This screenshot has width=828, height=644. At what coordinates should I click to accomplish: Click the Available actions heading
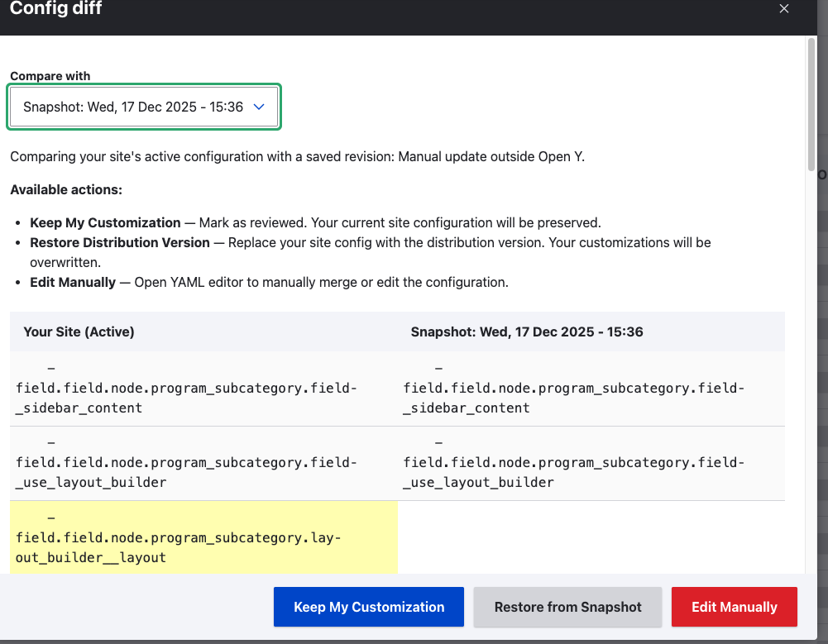click(x=66, y=190)
